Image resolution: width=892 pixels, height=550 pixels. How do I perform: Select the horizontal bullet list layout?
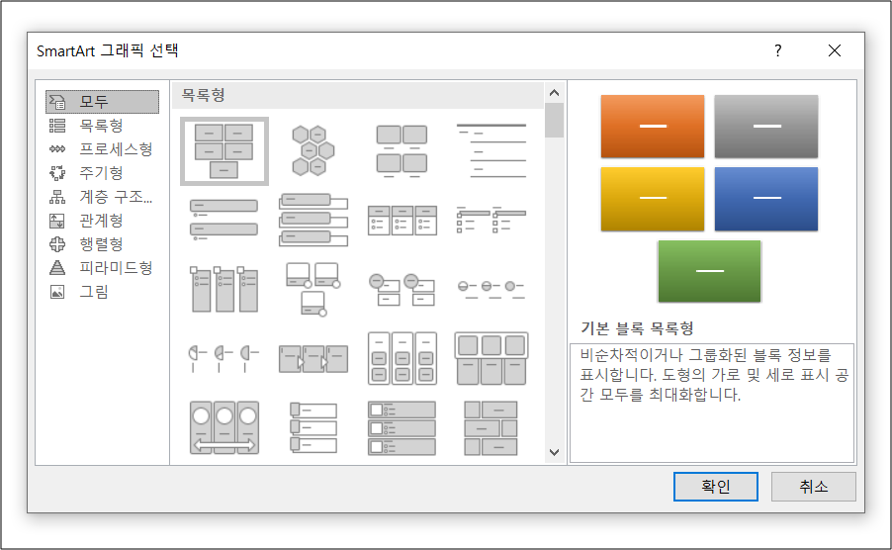tap(402, 221)
